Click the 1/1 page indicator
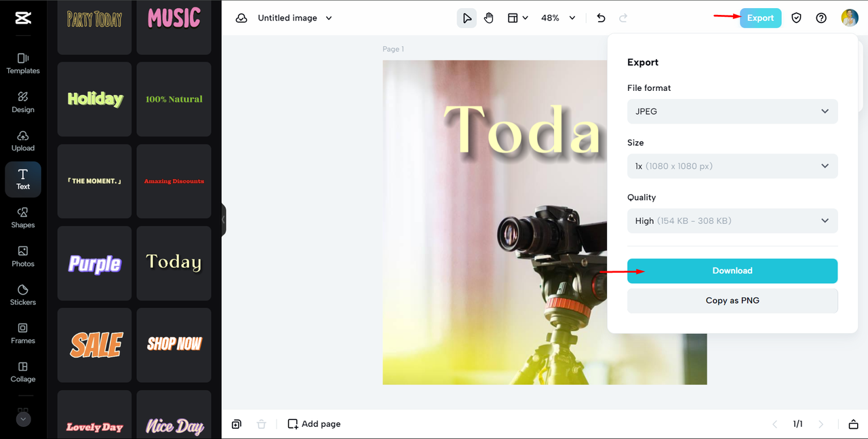This screenshot has height=439, width=868. pyautogui.click(x=798, y=424)
